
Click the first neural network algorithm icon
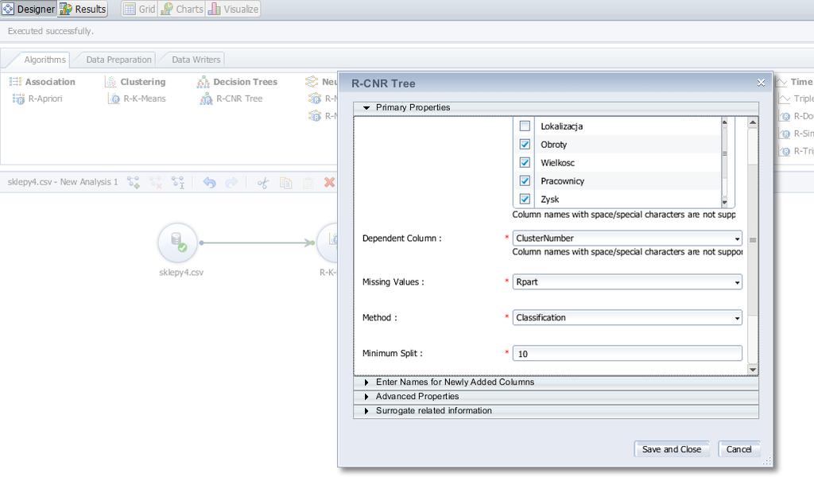pyautogui.click(x=315, y=99)
